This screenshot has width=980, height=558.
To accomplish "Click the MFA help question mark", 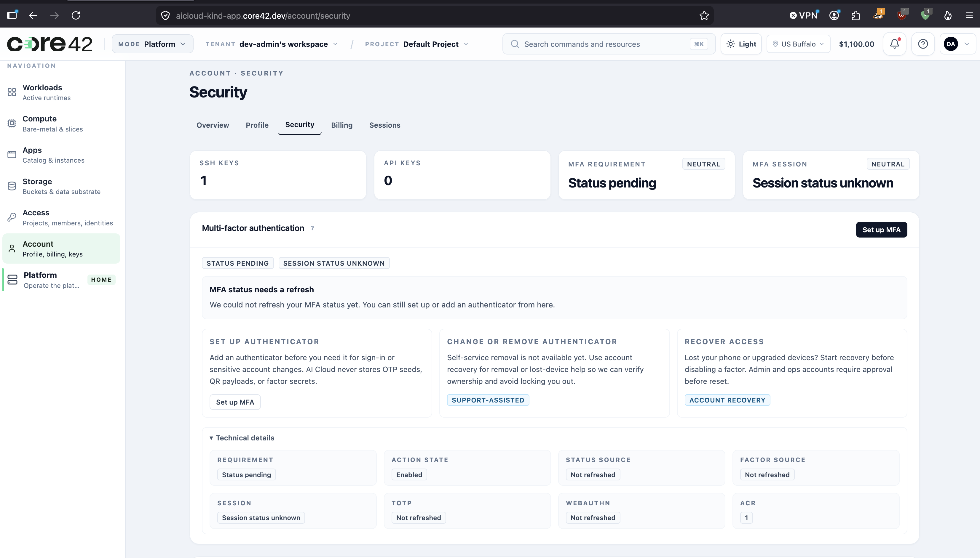I will pyautogui.click(x=312, y=228).
